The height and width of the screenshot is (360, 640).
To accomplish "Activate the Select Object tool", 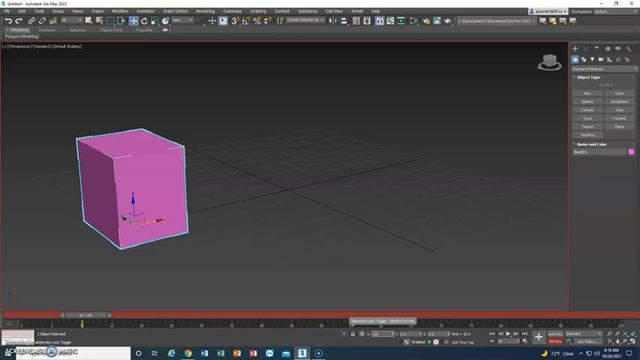I will 89,21.
